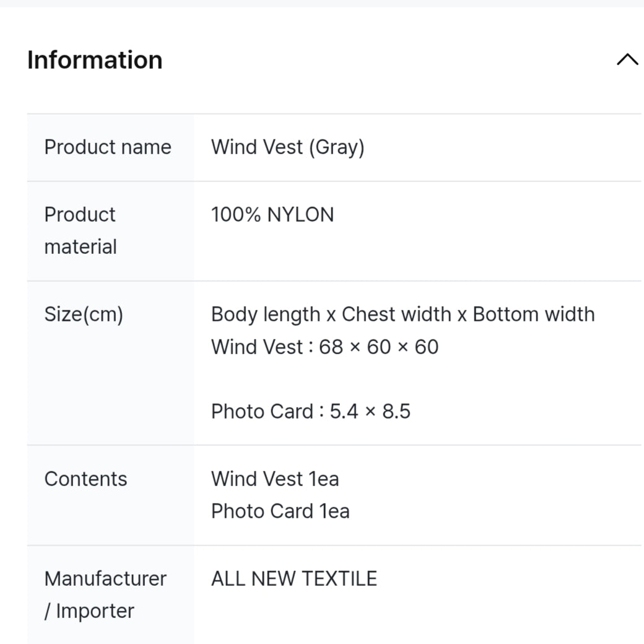Click the word NYLON in material row
Image resolution: width=644 pixels, height=644 pixels.
coord(301,214)
